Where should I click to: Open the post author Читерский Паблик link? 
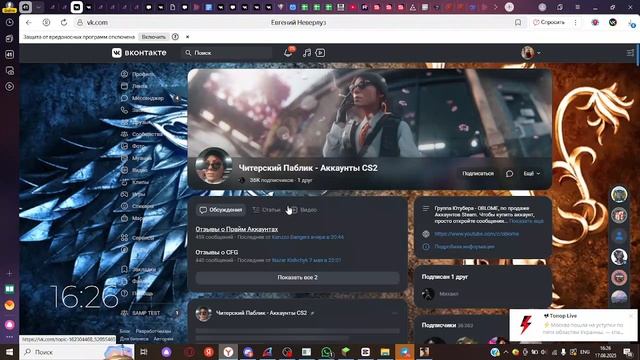[x=261, y=313]
